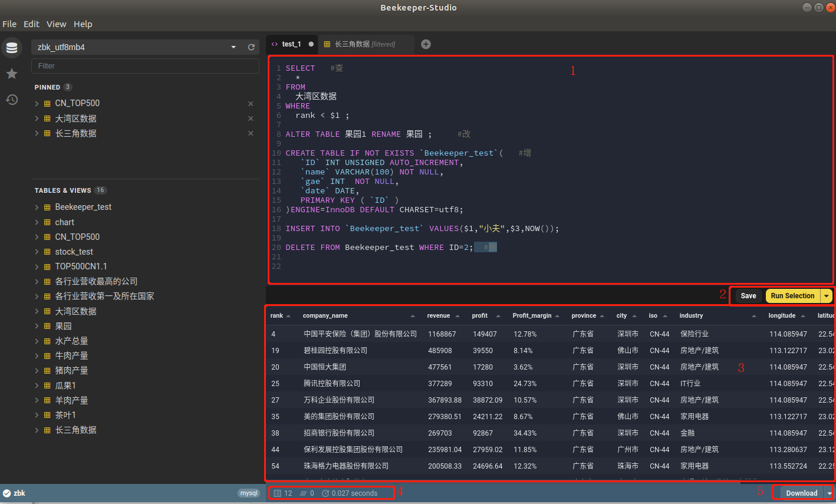Screen dimensions: 836x504
Task: Select the 羊肉产量 table
Action: click(x=71, y=400)
